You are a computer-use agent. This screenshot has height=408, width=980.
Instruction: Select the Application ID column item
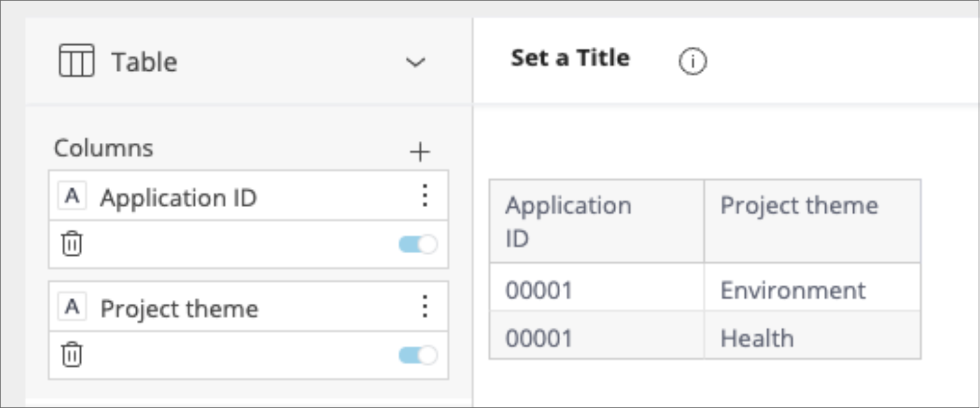(178, 198)
